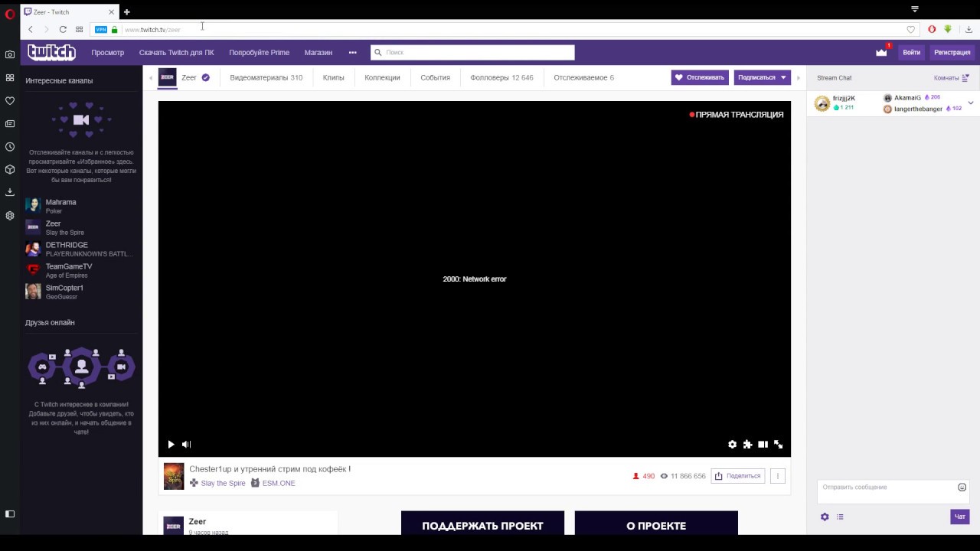This screenshot has width=980, height=551.
Task: Open the Фолловеры 12 646 tab
Action: (501, 77)
